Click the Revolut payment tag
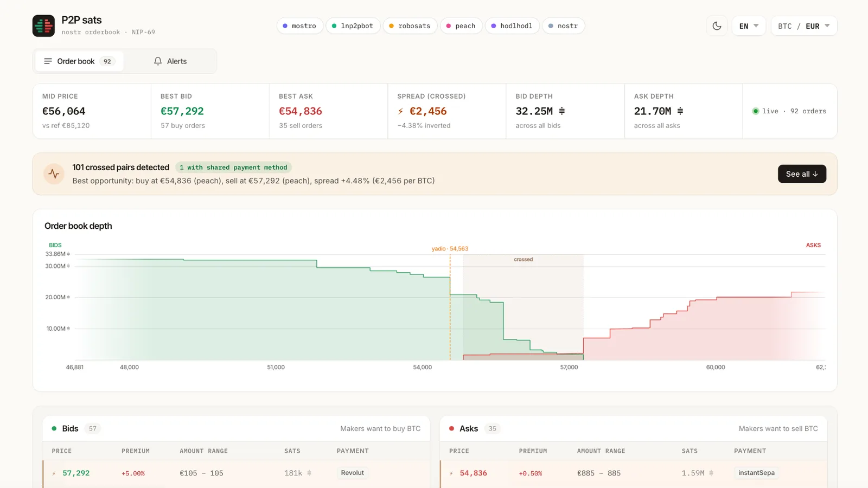Image resolution: width=868 pixels, height=488 pixels. point(353,473)
